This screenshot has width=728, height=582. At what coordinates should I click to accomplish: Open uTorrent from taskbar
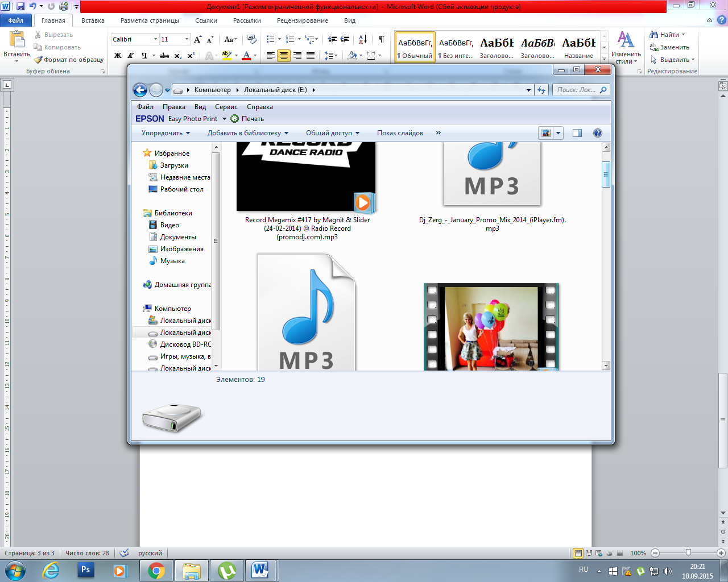click(227, 571)
